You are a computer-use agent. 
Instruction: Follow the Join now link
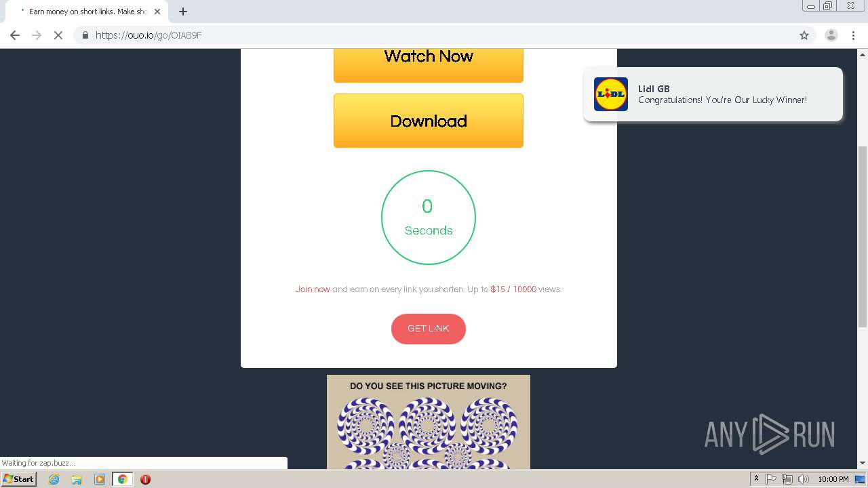(x=313, y=289)
